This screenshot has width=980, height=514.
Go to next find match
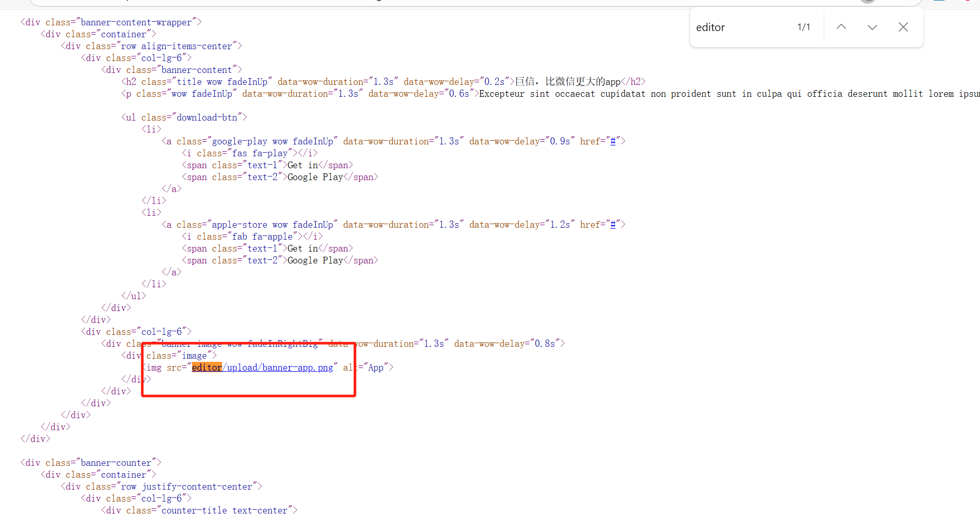(x=872, y=27)
